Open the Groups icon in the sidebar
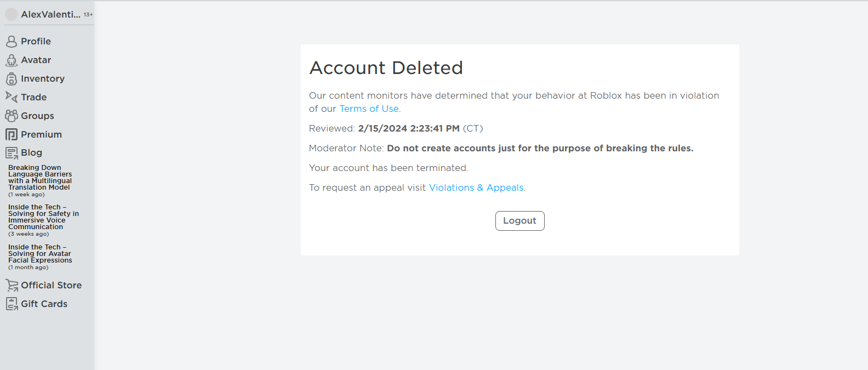This screenshot has width=868, height=370. click(11, 116)
